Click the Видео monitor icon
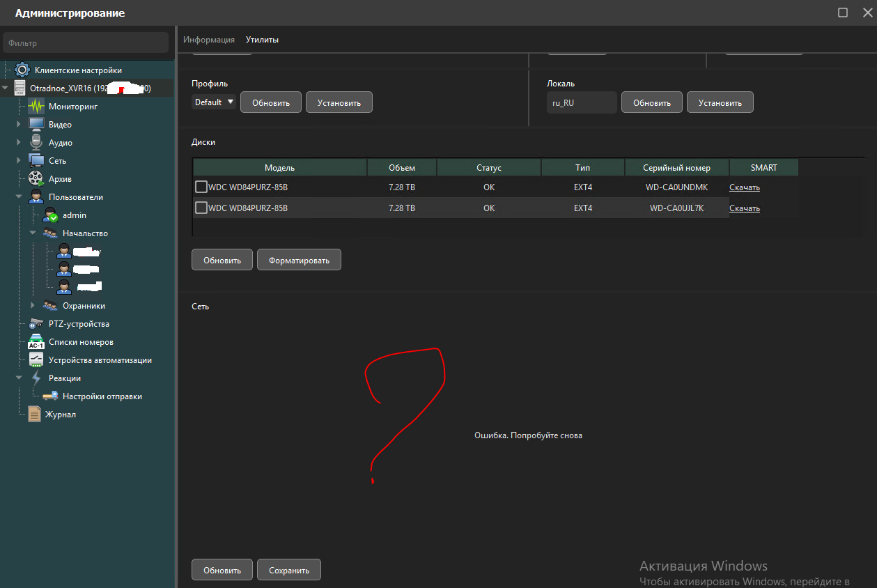This screenshot has height=588, width=877. [36, 125]
